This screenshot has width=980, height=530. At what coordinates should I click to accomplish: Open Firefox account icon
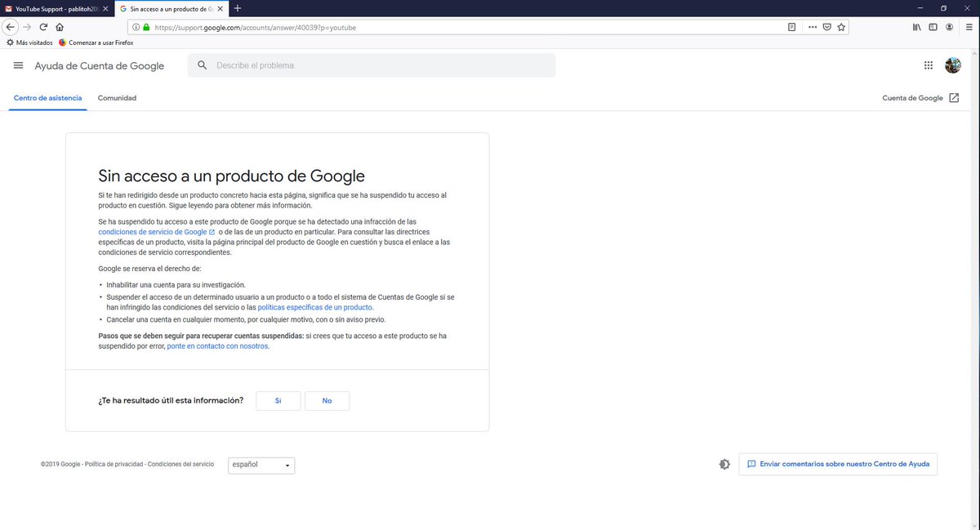tap(949, 27)
